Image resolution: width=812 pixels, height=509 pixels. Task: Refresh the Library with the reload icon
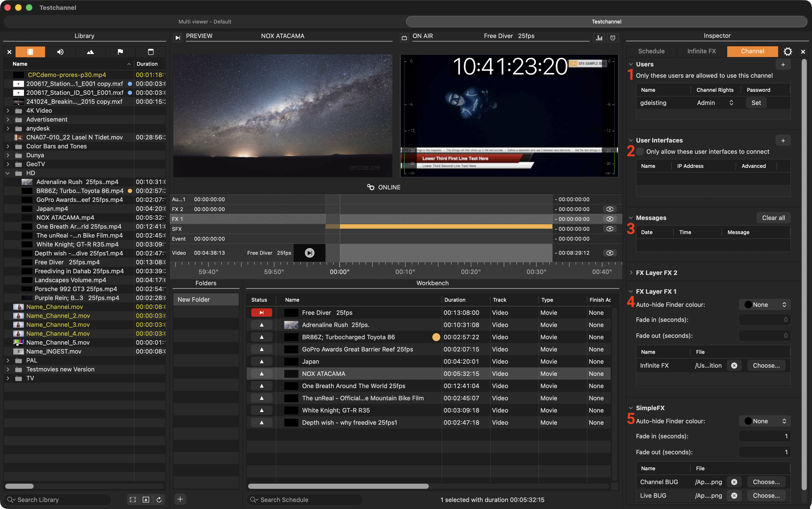(x=159, y=500)
